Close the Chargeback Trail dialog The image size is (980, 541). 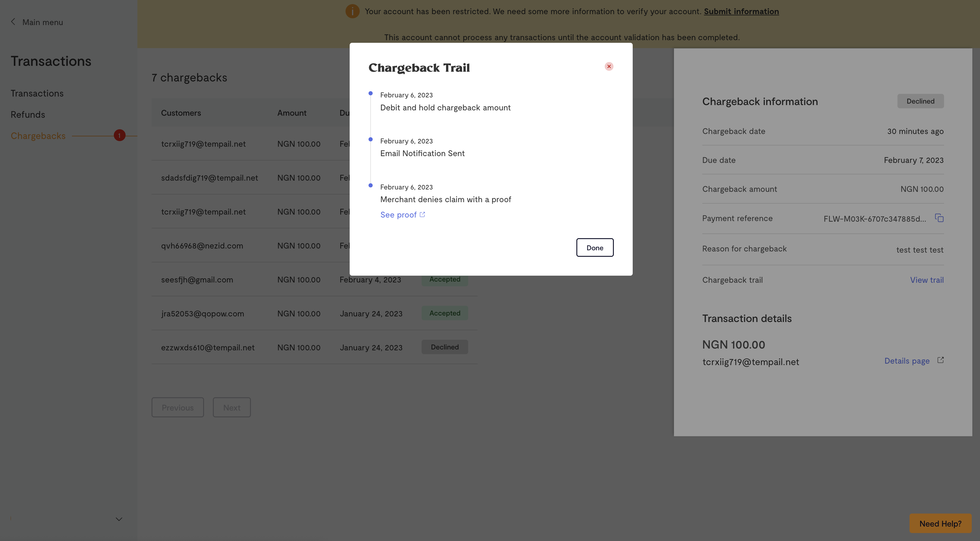click(x=609, y=66)
